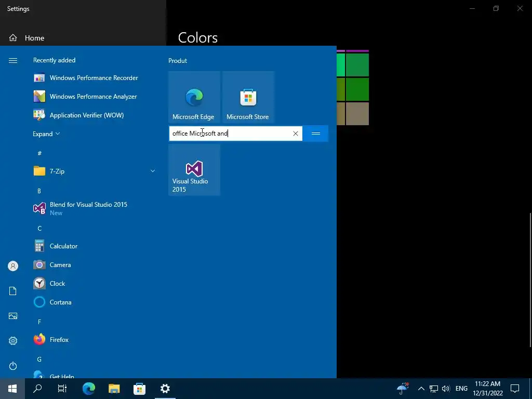This screenshot has width=532, height=399.
Task: Launch Blend for Visual Studio 2015
Action: (95, 208)
